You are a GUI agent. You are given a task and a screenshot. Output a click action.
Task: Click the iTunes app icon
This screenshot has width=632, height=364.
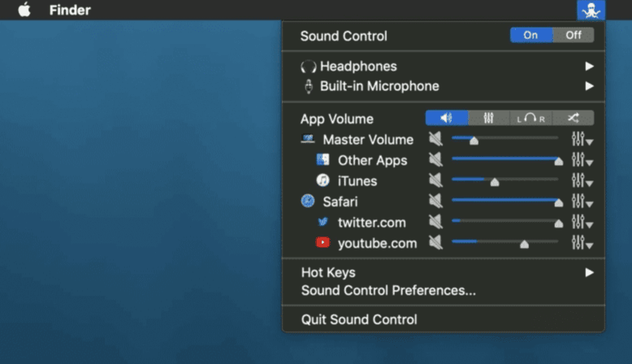(322, 180)
